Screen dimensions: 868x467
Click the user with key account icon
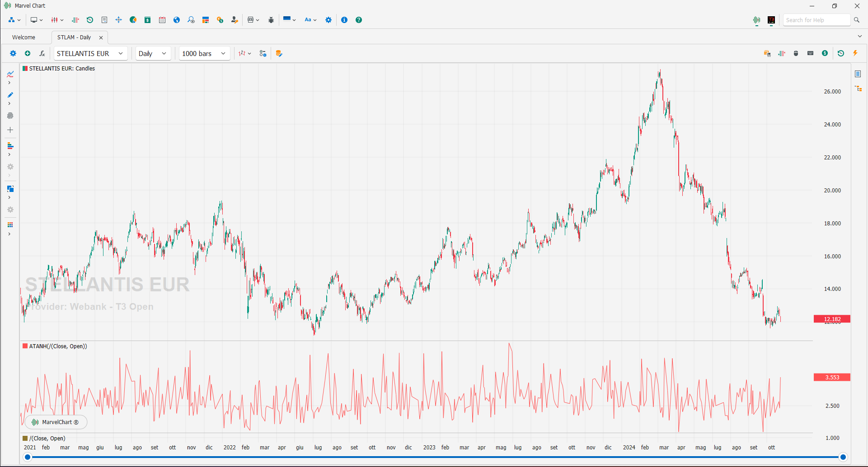(x=235, y=20)
